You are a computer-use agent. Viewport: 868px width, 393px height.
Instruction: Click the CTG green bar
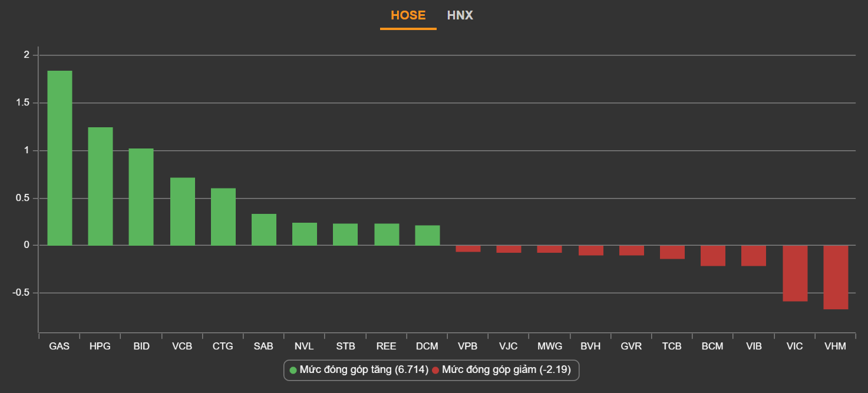(x=223, y=217)
